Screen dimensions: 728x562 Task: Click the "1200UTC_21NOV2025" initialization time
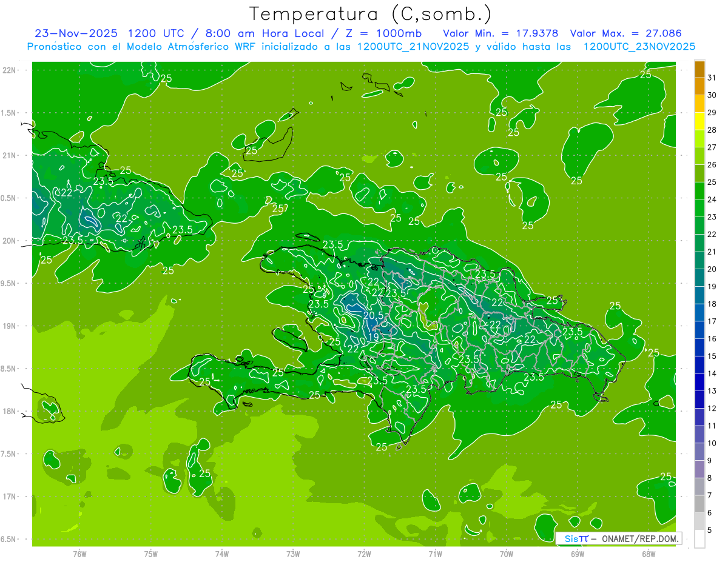[x=413, y=47]
